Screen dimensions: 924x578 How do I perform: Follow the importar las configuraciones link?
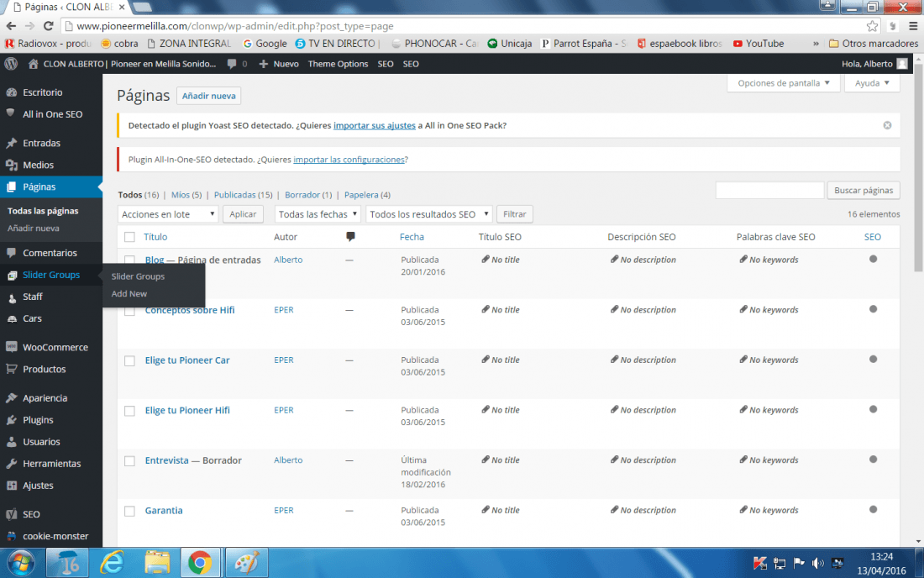[349, 160]
